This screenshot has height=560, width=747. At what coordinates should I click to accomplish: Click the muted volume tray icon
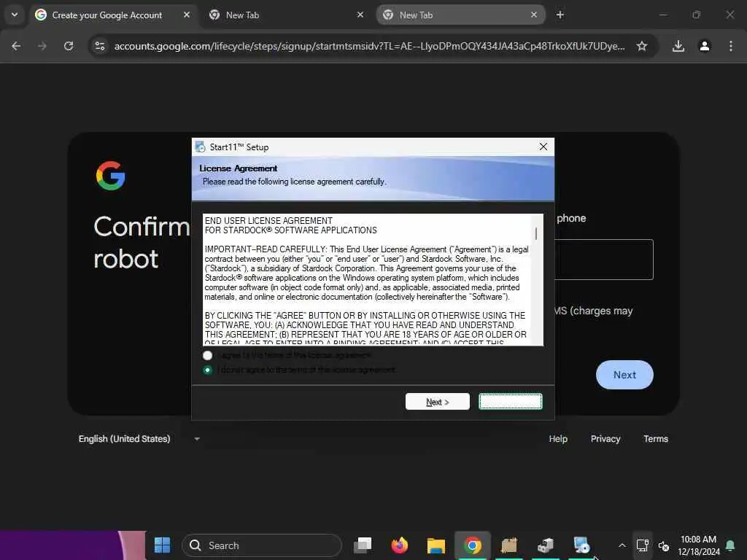(x=664, y=545)
